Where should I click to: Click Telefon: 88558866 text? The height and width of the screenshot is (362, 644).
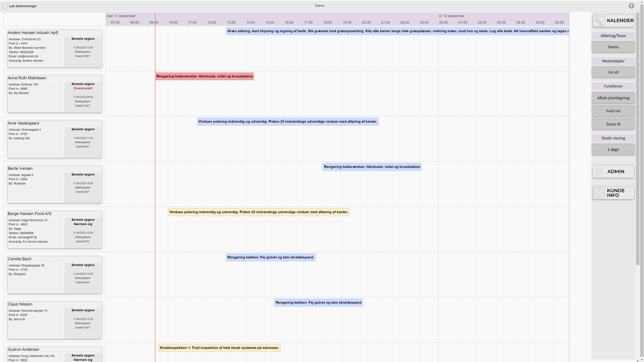(x=21, y=233)
